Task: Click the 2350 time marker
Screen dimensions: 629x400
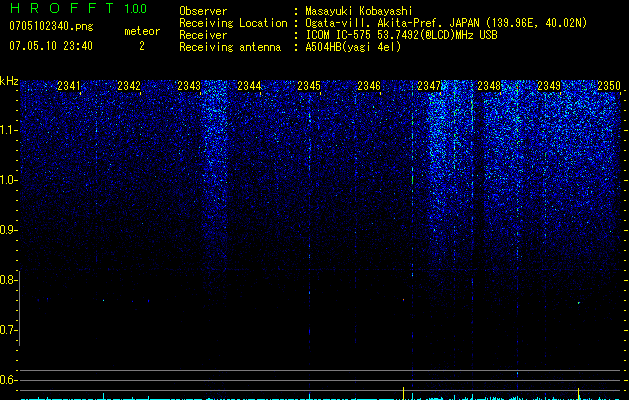Action: coord(609,86)
